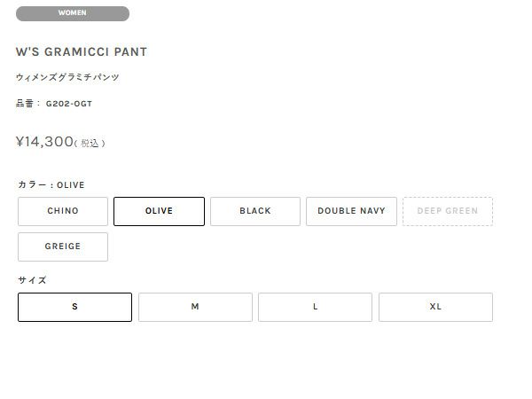
Task: Select size XL
Action: pos(435,307)
